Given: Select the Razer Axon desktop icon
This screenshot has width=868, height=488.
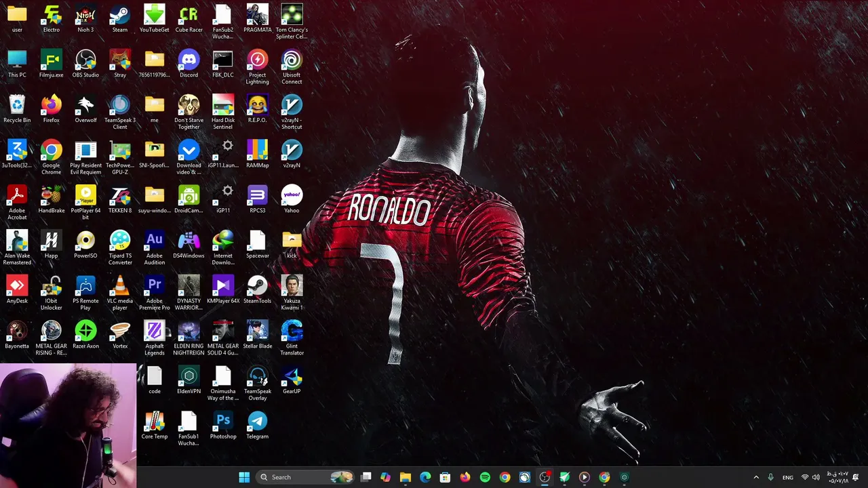Looking at the screenshot, I should pos(85,335).
